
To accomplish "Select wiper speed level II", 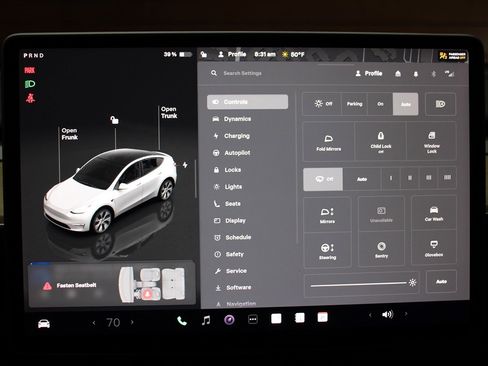I will [410, 179].
